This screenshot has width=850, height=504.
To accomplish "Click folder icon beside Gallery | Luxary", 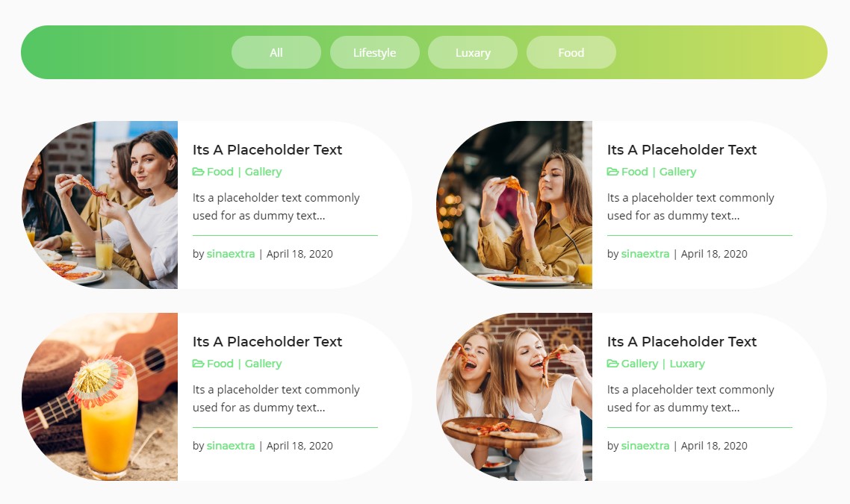I will [612, 364].
